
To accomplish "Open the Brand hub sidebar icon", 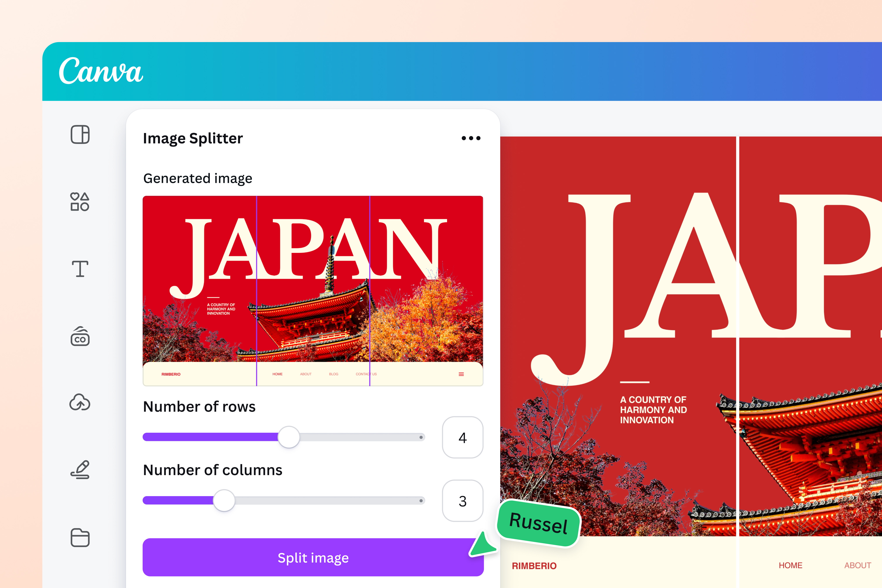I will click(80, 336).
